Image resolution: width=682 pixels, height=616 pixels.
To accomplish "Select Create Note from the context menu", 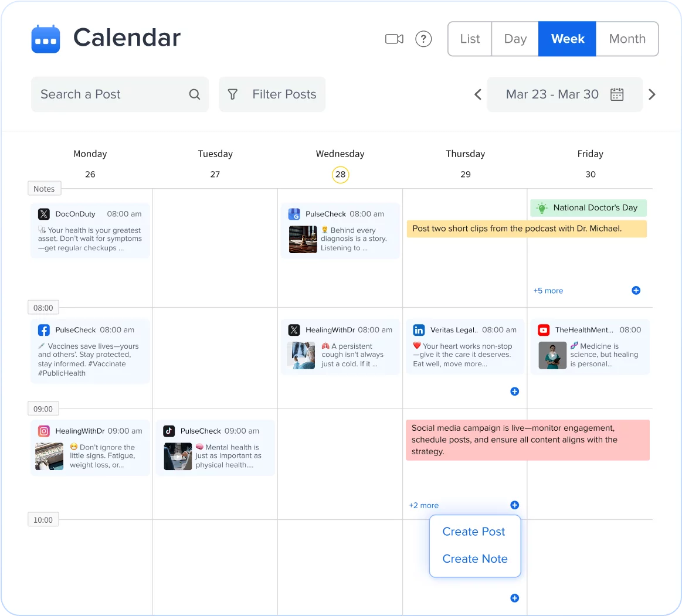I will tap(474, 559).
